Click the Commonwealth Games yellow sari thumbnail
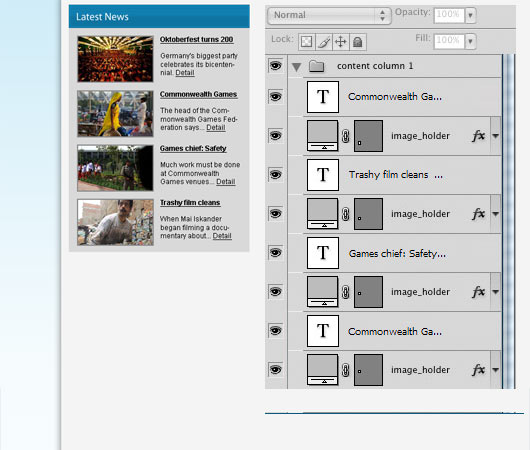Screen dimensions: 530x450 [115, 114]
